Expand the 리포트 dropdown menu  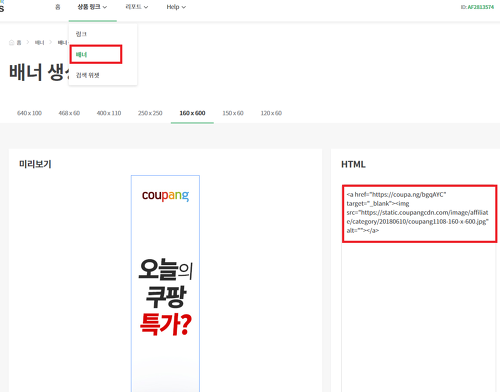[x=137, y=7]
